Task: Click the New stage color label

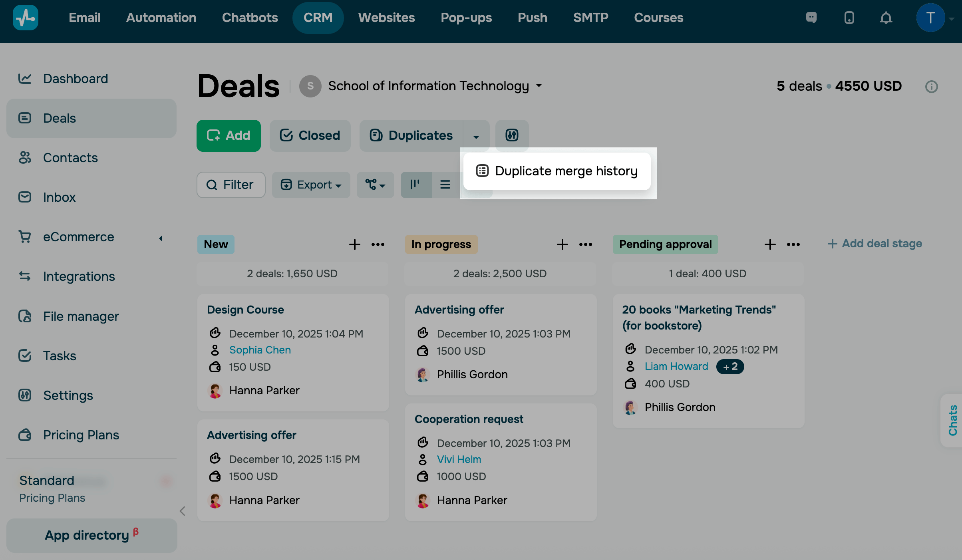Action: coord(216,244)
